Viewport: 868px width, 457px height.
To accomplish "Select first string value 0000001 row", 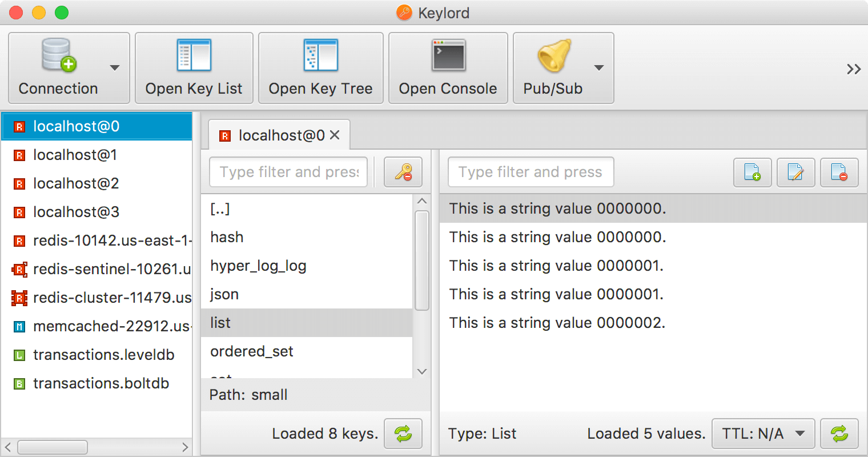I will point(653,266).
